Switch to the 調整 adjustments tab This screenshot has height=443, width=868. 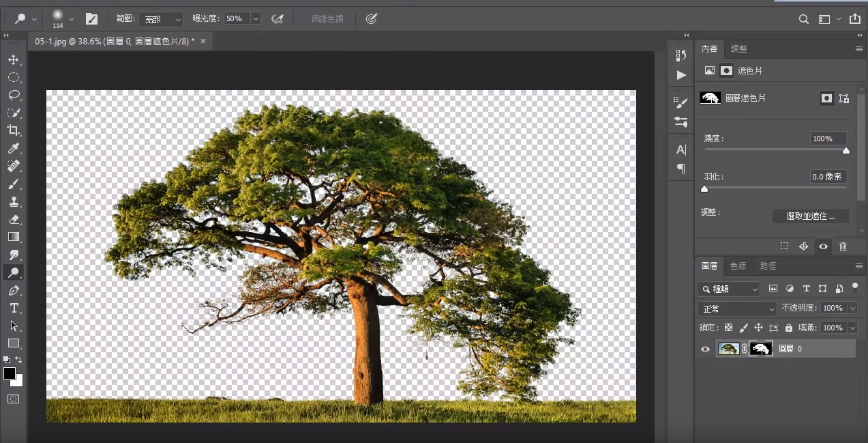click(x=738, y=48)
